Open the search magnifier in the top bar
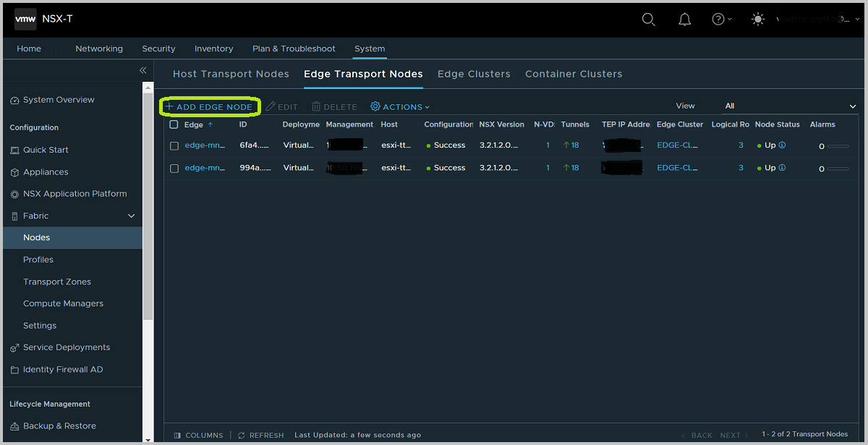Screen dimensions: 868x445 [x=648, y=19]
